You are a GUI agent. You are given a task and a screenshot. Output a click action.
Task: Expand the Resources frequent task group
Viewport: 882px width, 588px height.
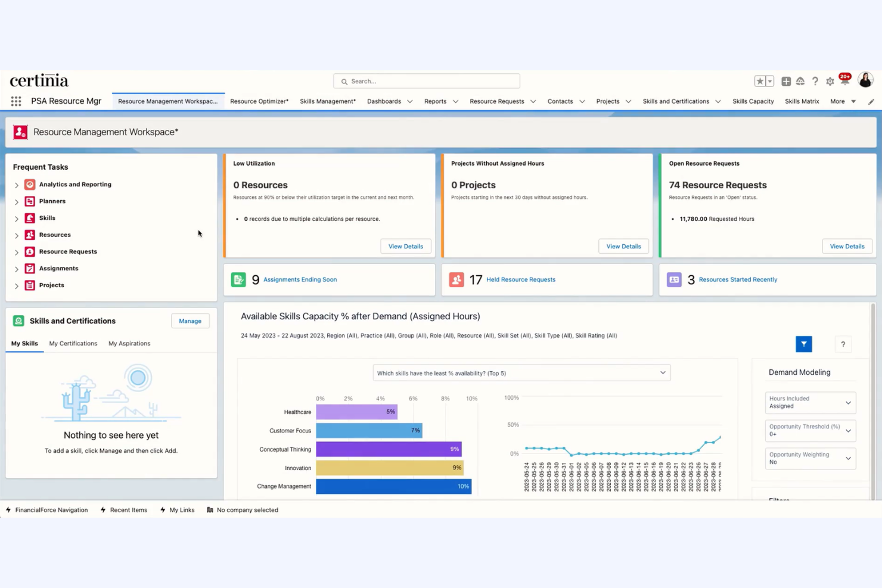(x=17, y=235)
